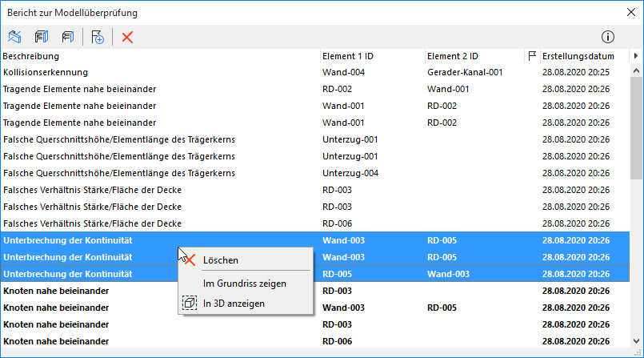Screen dimensions: 644x358
Task: Click the red X delete icon in toolbar
Action: tap(127, 38)
